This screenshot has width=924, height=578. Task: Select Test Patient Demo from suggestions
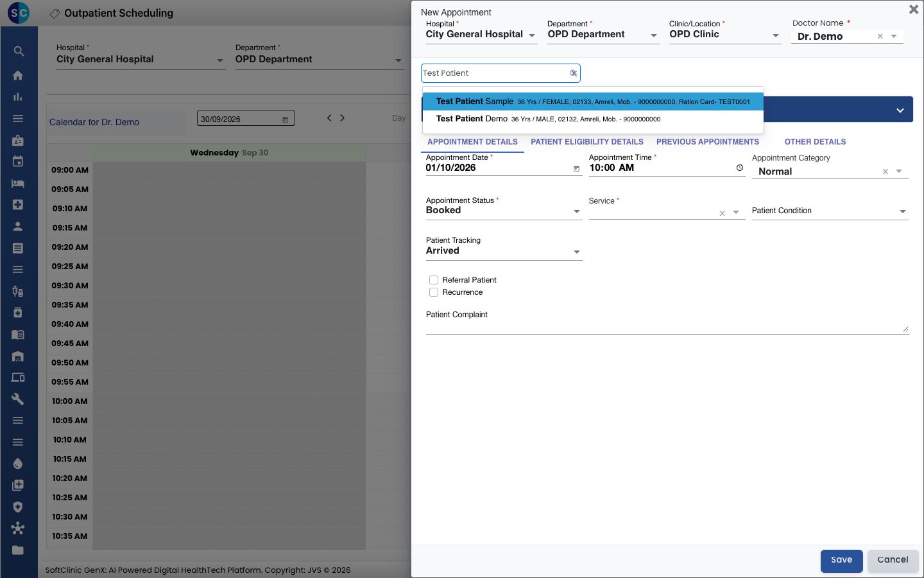593,119
